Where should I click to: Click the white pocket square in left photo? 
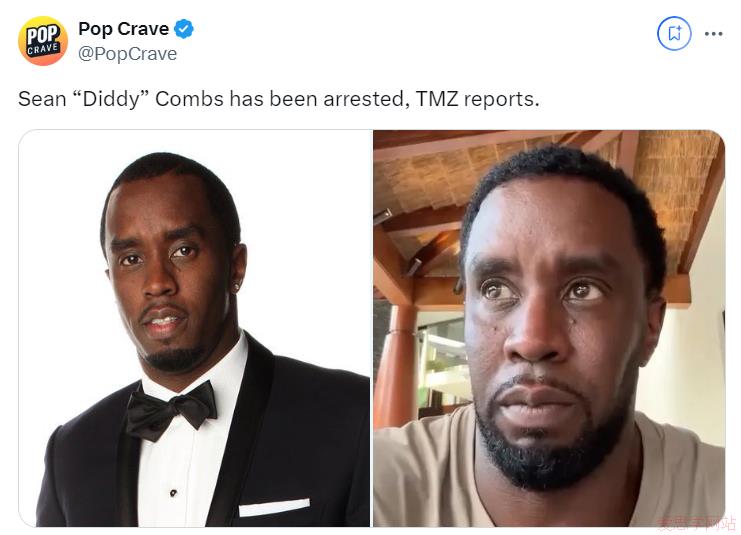coord(274,508)
